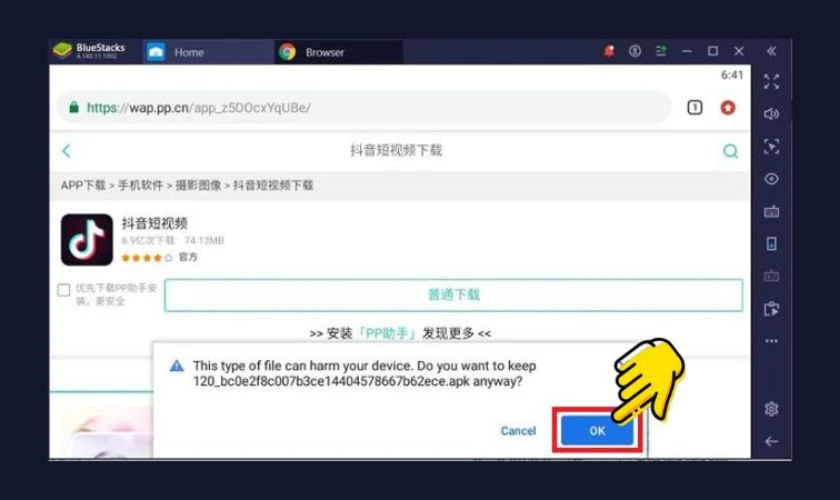Image resolution: width=840 pixels, height=500 pixels.
Task: Click the dimmed camera icon in sidebar
Action: click(x=771, y=276)
